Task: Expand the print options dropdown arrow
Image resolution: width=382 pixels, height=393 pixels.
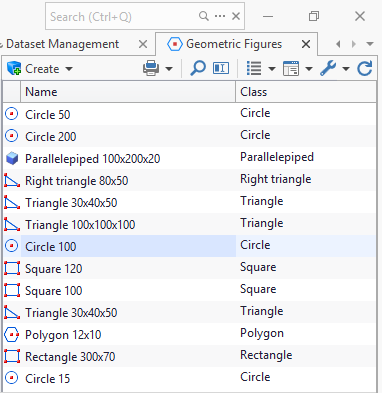Action: [169, 69]
